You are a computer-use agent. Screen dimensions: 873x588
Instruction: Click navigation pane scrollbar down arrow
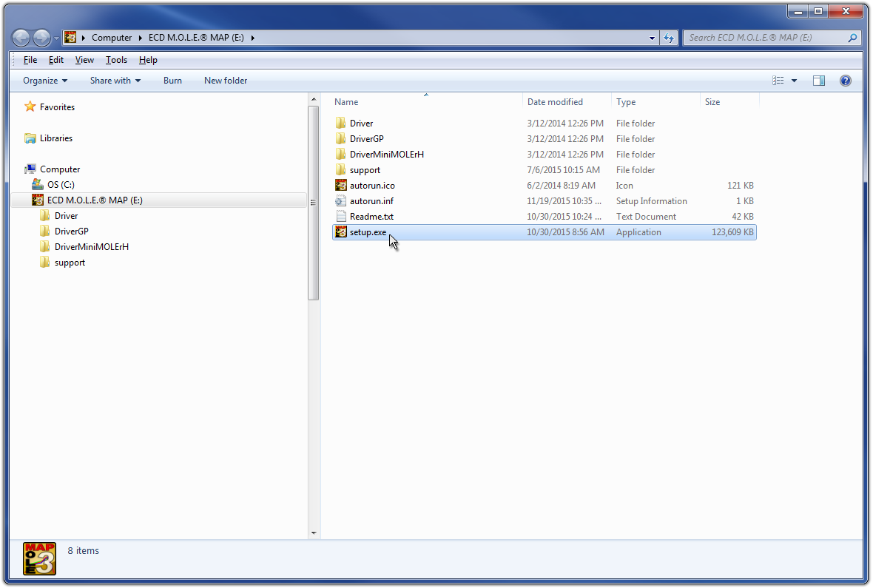click(314, 533)
